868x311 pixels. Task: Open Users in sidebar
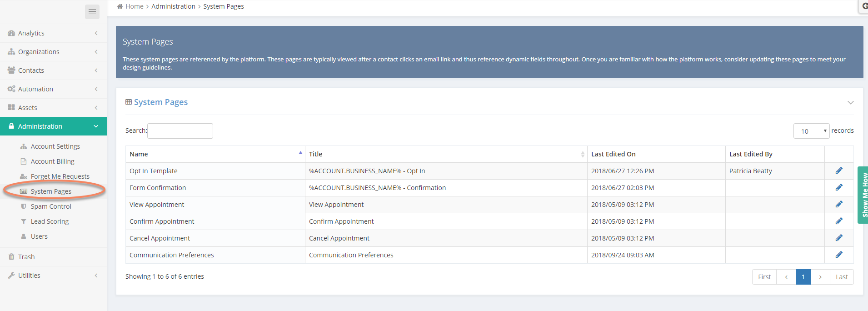39,236
